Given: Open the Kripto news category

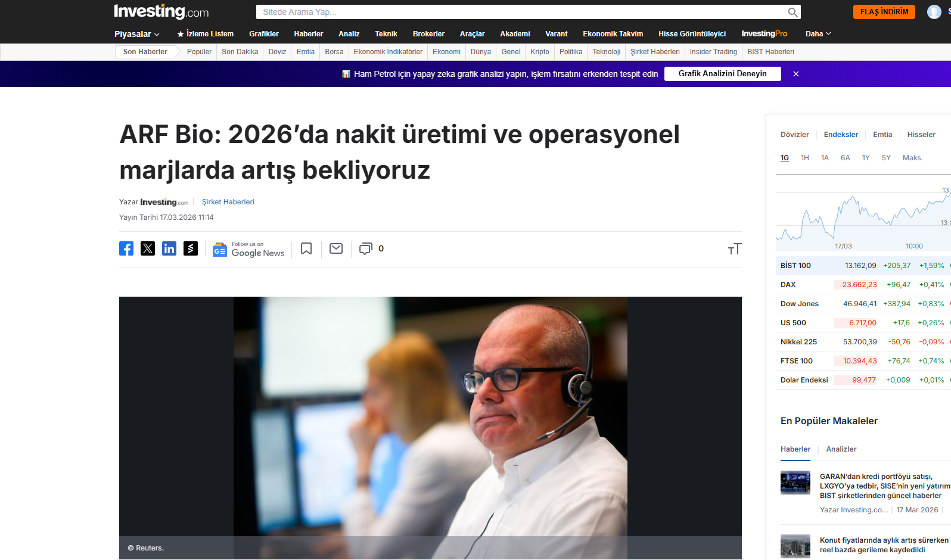Looking at the screenshot, I should pos(540,52).
